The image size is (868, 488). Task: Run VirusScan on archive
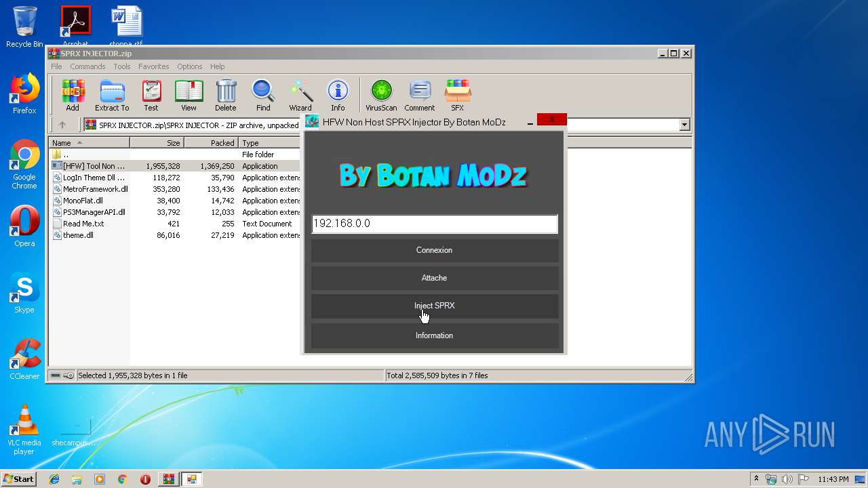381,95
